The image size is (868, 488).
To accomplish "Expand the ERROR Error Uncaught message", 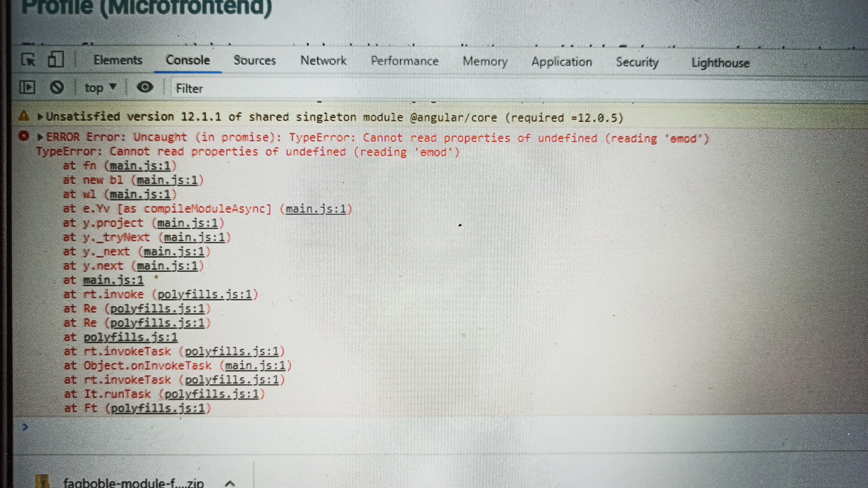I will pyautogui.click(x=40, y=137).
